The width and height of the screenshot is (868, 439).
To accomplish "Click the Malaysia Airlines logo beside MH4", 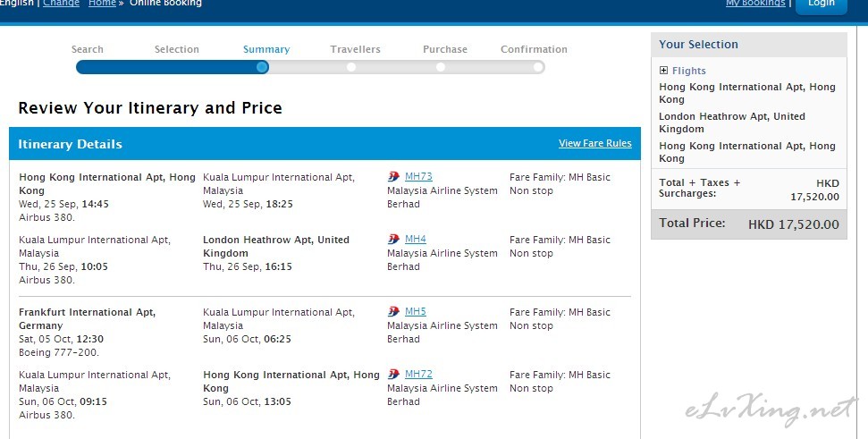I will pyautogui.click(x=393, y=239).
